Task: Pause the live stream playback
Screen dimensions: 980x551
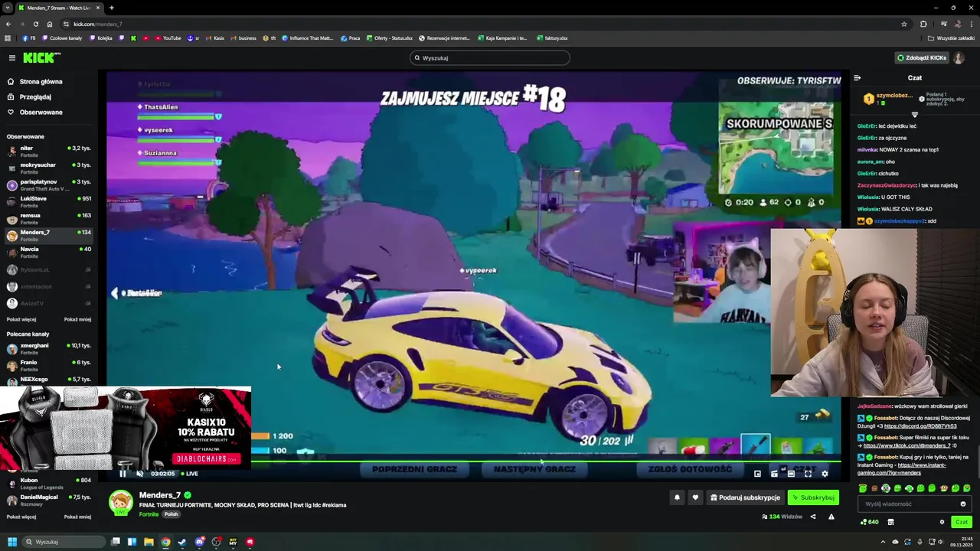Action: (122, 474)
